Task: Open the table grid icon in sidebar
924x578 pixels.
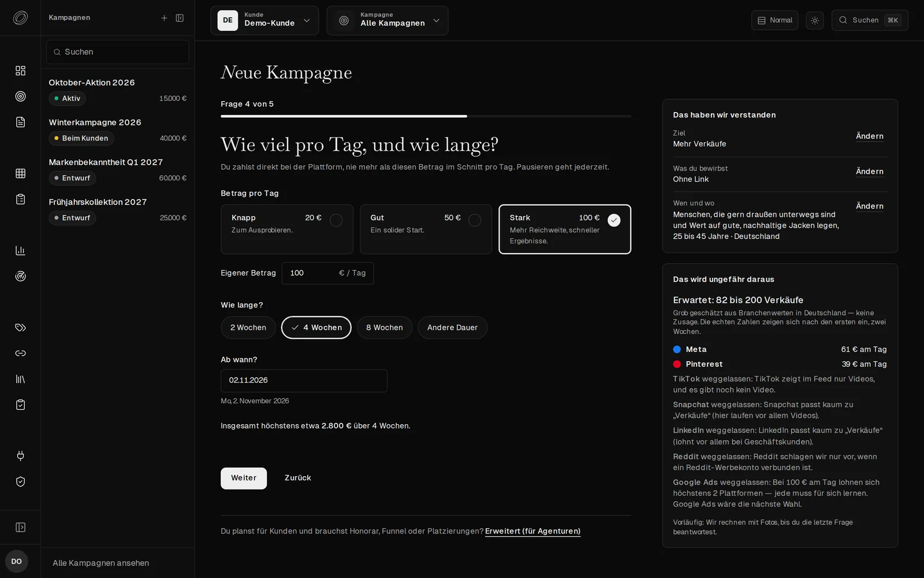Action: [20, 173]
